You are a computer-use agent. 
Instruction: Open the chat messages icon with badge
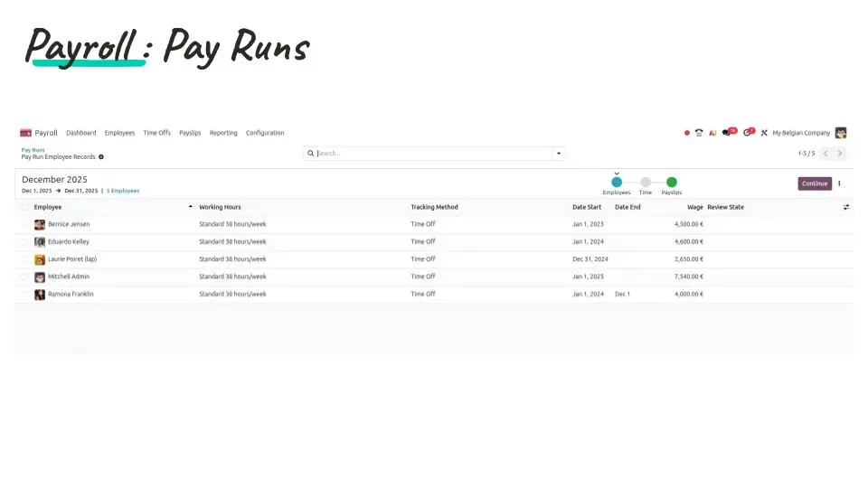727,133
